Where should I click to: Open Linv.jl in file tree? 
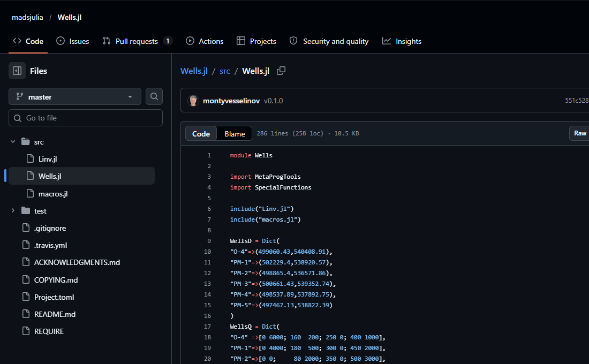(48, 159)
